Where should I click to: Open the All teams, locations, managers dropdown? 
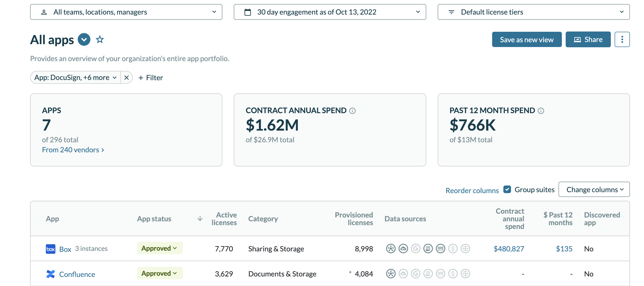tap(126, 12)
